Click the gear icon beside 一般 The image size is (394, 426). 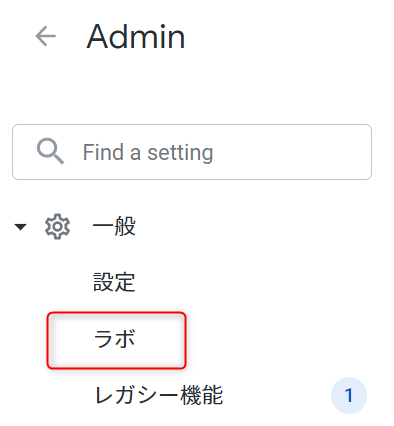[57, 226]
